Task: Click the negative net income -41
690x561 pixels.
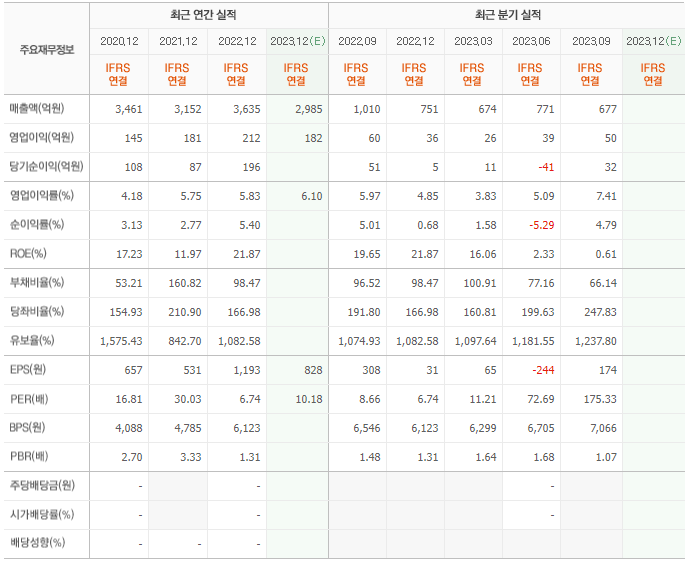Action: click(546, 167)
